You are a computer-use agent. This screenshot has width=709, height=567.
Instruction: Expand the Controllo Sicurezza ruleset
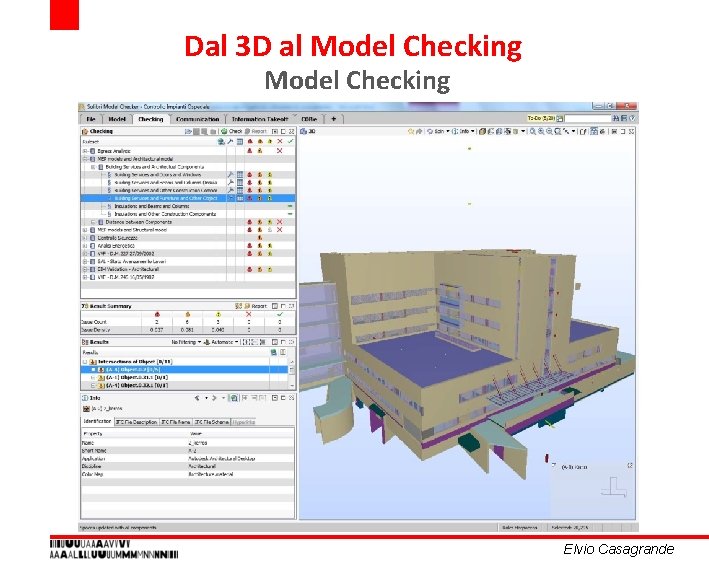click(x=85, y=238)
